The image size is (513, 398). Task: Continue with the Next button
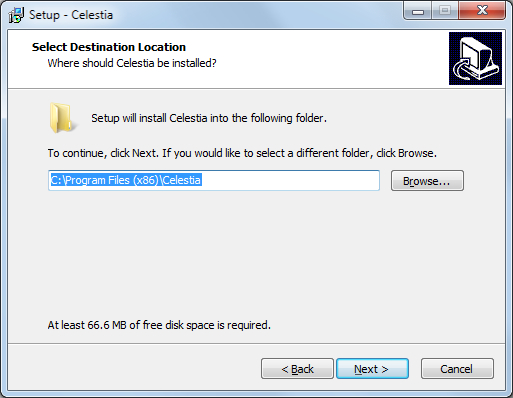(x=372, y=369)
